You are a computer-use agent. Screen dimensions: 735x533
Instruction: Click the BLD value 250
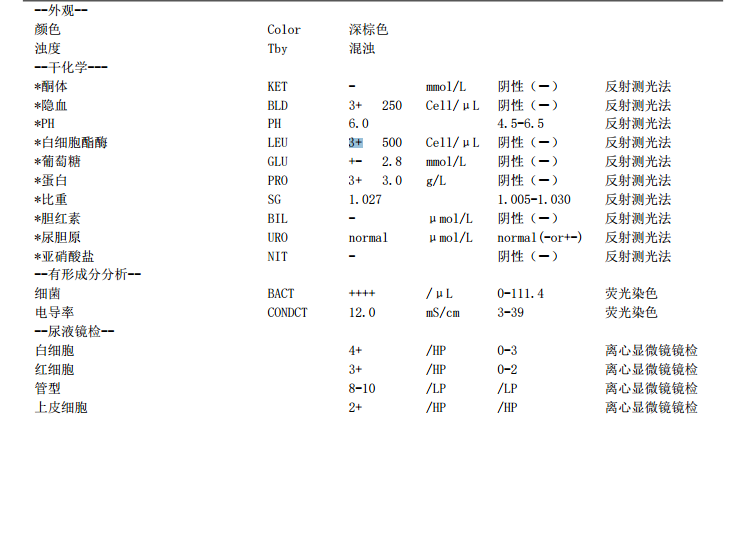[x=392, y=105]
